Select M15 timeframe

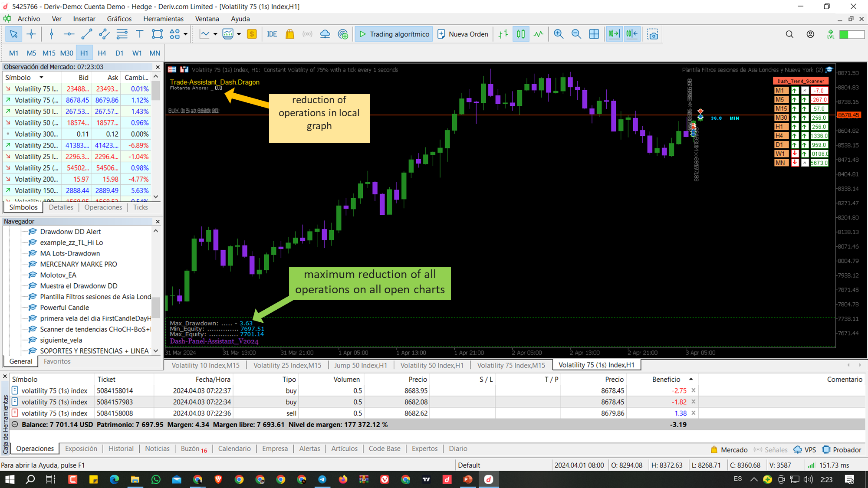tap(49, 53)
